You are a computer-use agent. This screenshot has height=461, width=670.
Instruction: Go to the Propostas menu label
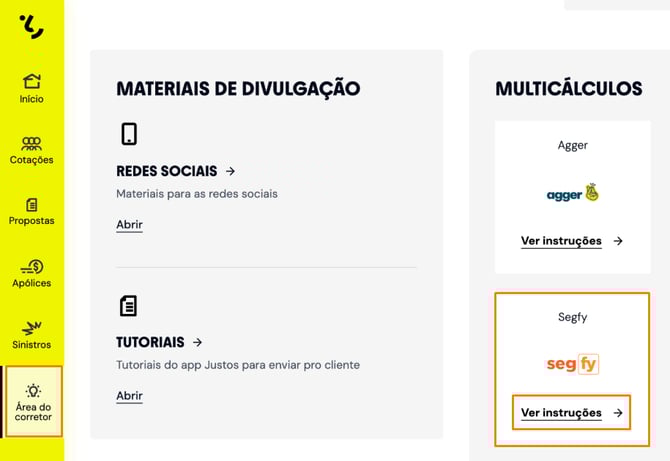click(32, 221)
